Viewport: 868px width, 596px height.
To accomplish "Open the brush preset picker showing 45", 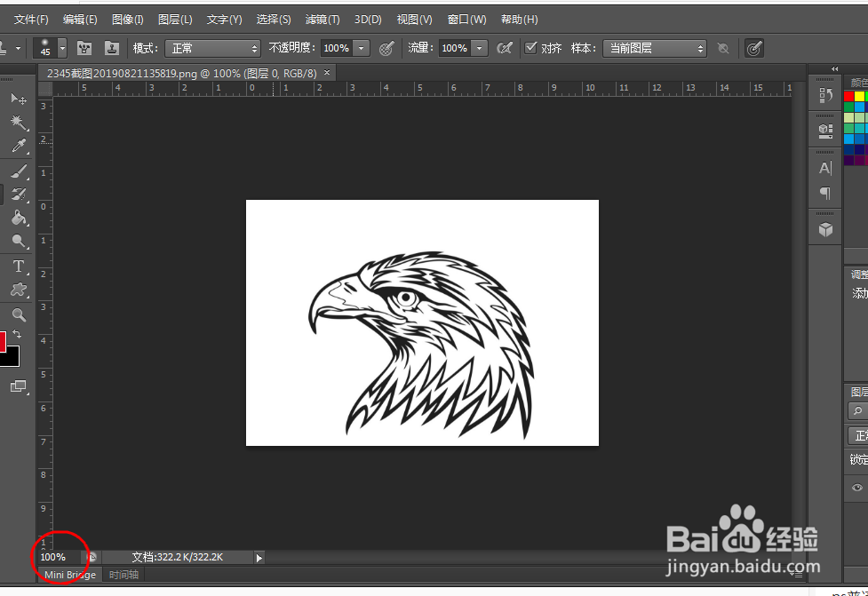I will pyautogui.click(x=50, y=48).
